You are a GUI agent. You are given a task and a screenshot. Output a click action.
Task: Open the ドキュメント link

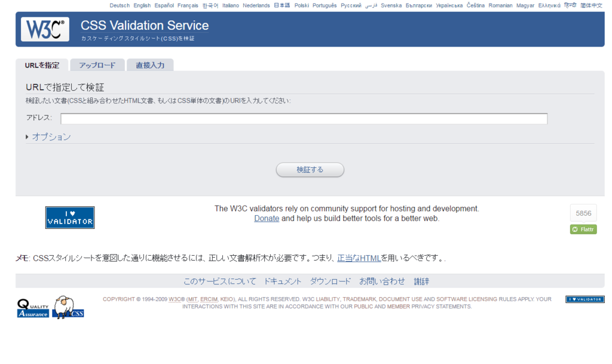(283, 282)
